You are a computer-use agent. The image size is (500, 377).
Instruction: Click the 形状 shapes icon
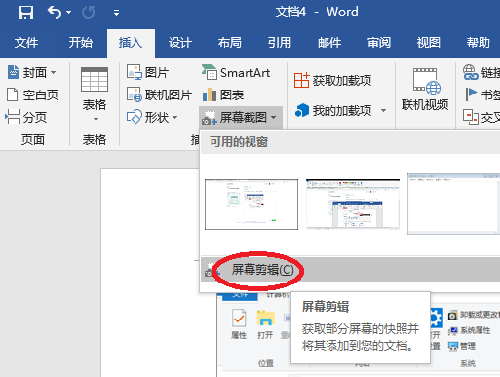[134, 117]
